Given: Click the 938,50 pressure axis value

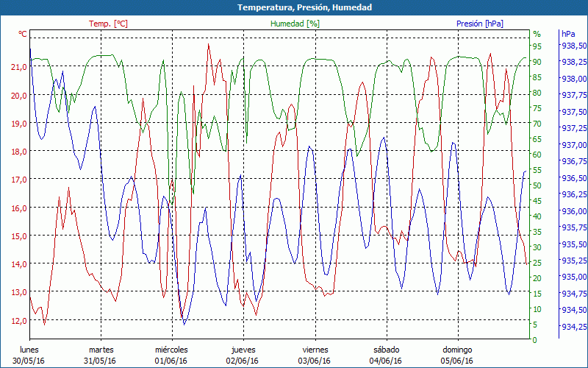Looking at the screenshot, I should click(573, 46).
